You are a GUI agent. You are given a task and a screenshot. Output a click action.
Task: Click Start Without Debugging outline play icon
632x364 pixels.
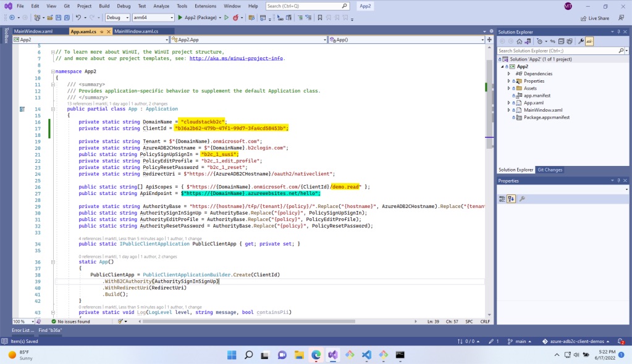(x=227, y=18)
